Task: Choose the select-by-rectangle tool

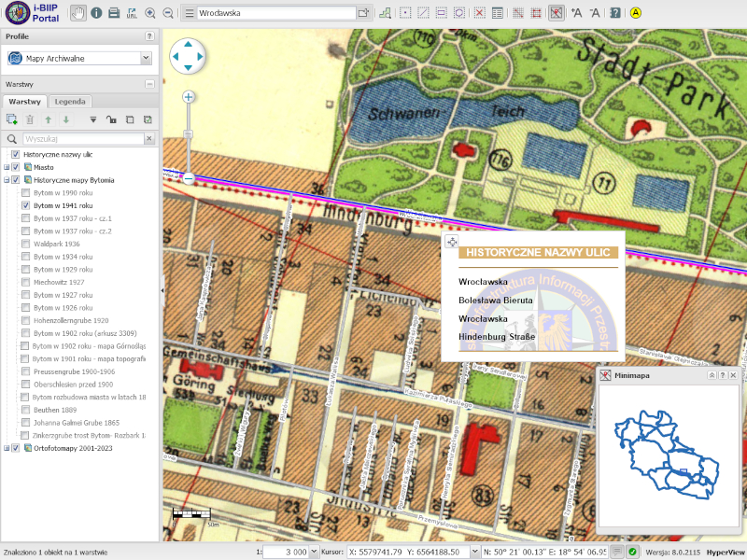Action: point(441,13)
